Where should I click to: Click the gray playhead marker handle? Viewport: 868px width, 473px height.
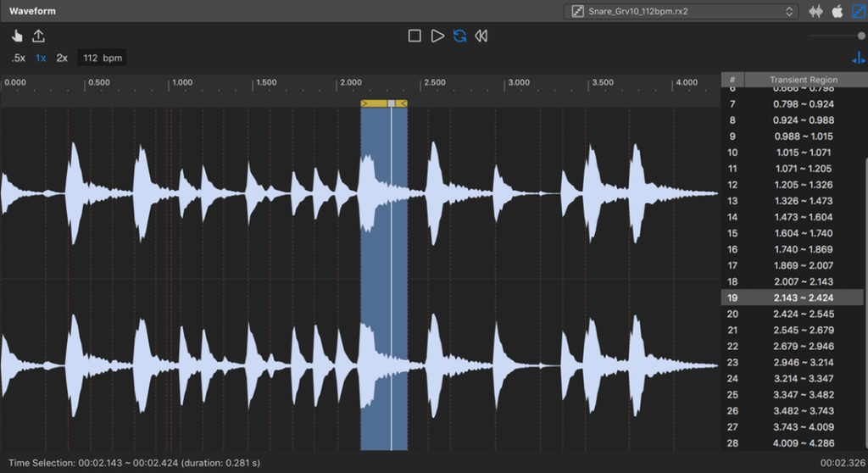pos(392,103)
